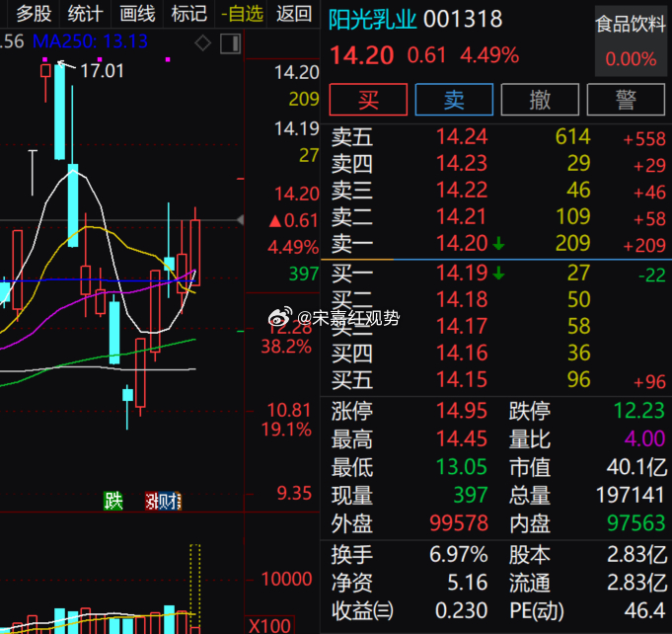The height and width of the screenshot is (634, 672).
Task: Click 最低 value 13.05
Action: coord(462,467)
